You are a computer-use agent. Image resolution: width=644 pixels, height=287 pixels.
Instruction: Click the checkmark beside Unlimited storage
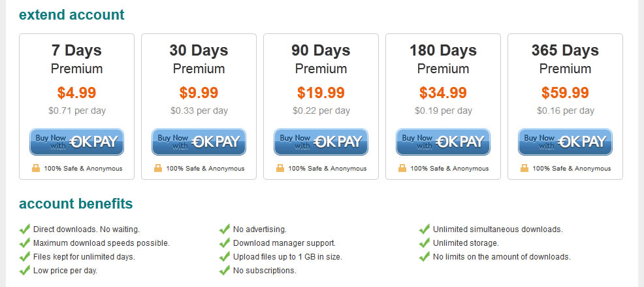(x=425, y=243)
